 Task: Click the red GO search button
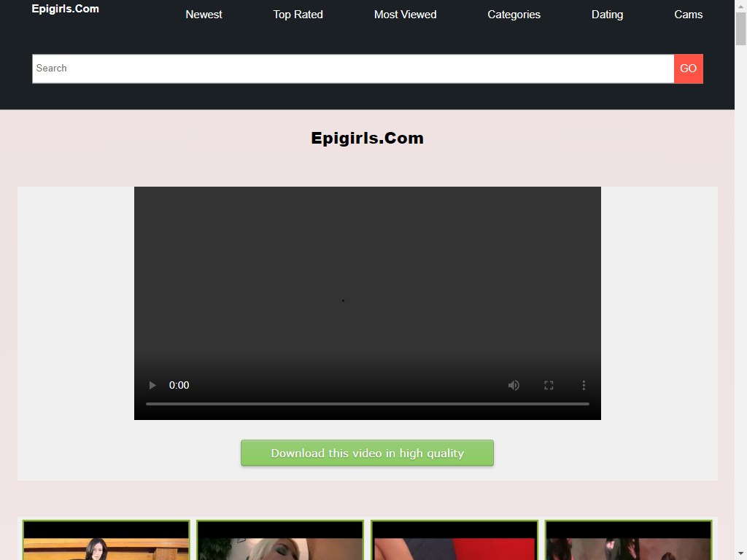(x=689, y=69)
